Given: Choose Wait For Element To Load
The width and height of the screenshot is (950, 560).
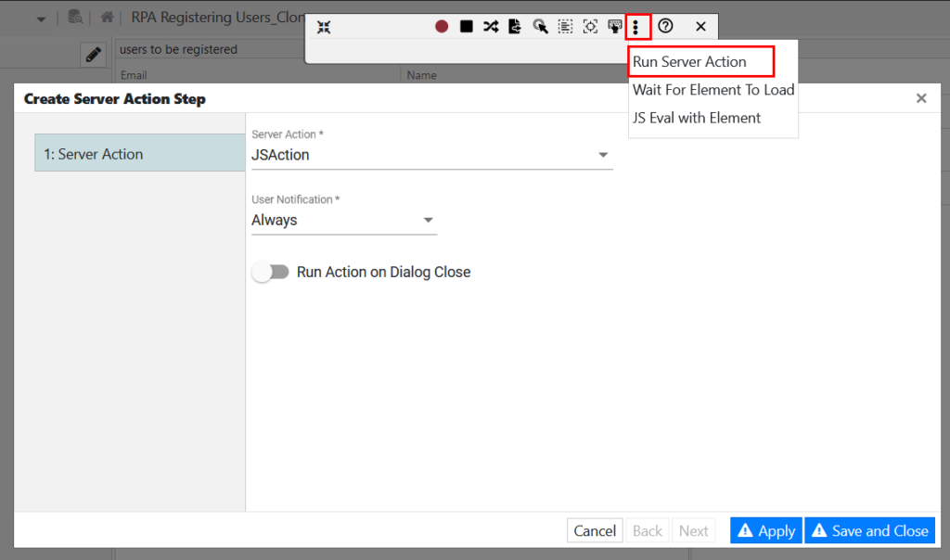Looking at the screenshot, I should 713,90.
